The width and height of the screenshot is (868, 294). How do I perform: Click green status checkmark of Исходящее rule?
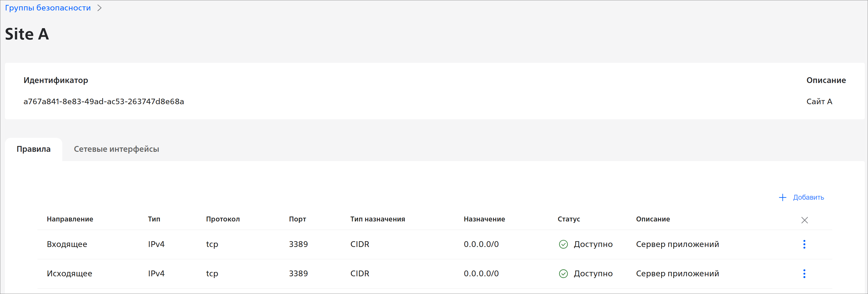pos(563,273)
